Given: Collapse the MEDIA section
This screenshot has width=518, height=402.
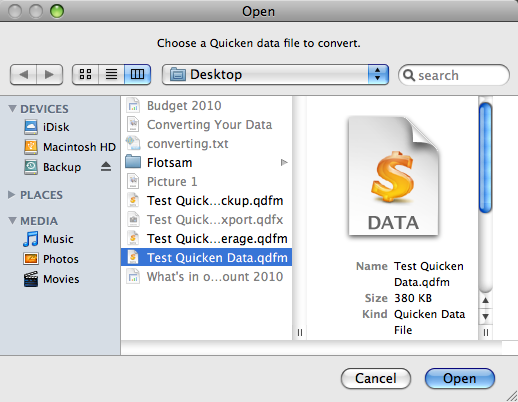Looking at the screenshot, I should pyautogui.click(x=12, y=221).
